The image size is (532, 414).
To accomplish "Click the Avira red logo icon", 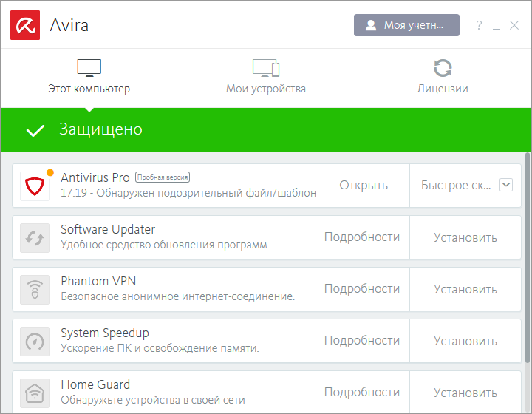I will click(25, 25).
